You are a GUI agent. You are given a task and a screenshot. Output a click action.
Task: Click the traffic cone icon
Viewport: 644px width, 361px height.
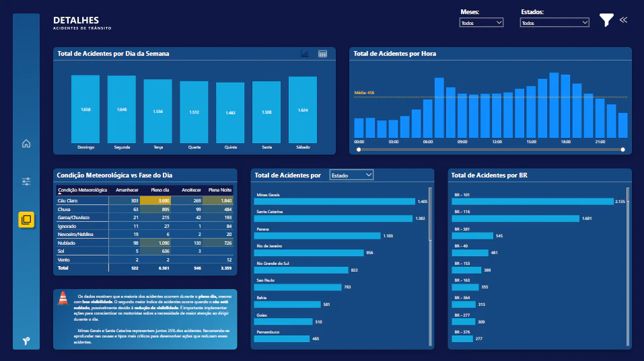point(63,298)
